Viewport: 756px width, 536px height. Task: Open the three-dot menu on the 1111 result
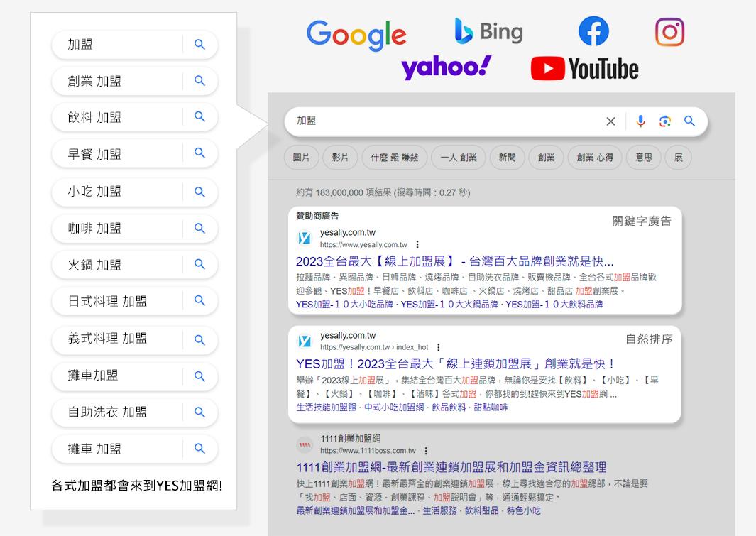pyautogui.click(x=426, y=449)
